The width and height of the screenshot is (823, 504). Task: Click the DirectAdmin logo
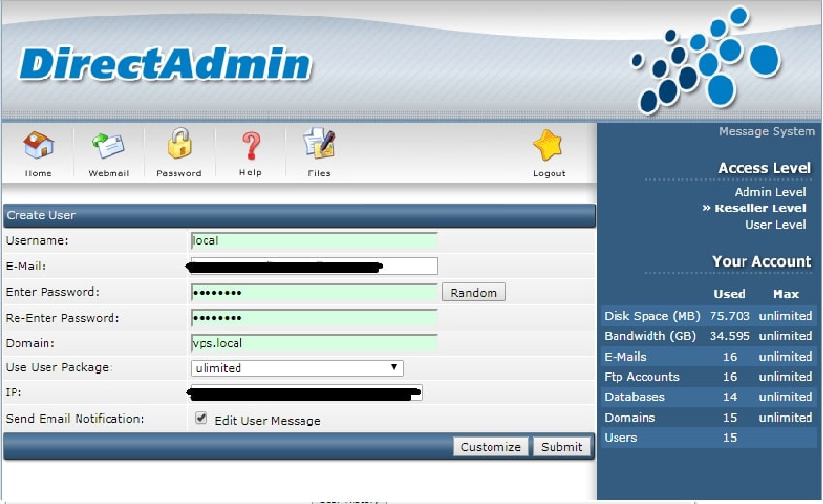pyautogui.click(x=166, y=64)
